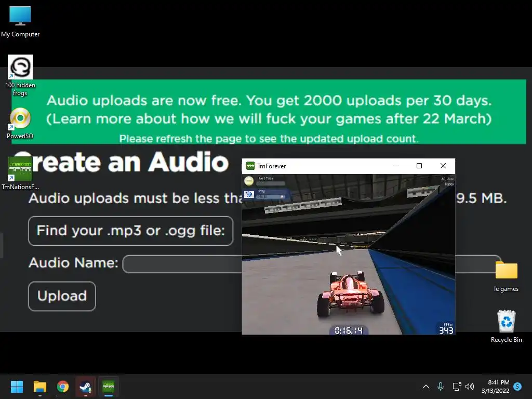
Task: Show hidden system tray icons
Action: (x=426, y=387)
